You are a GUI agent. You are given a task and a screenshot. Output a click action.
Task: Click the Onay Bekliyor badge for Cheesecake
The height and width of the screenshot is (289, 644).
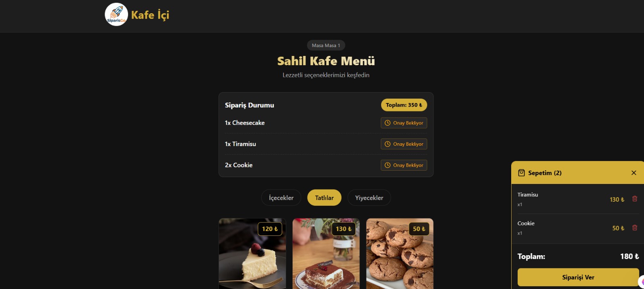click(404, 123)
